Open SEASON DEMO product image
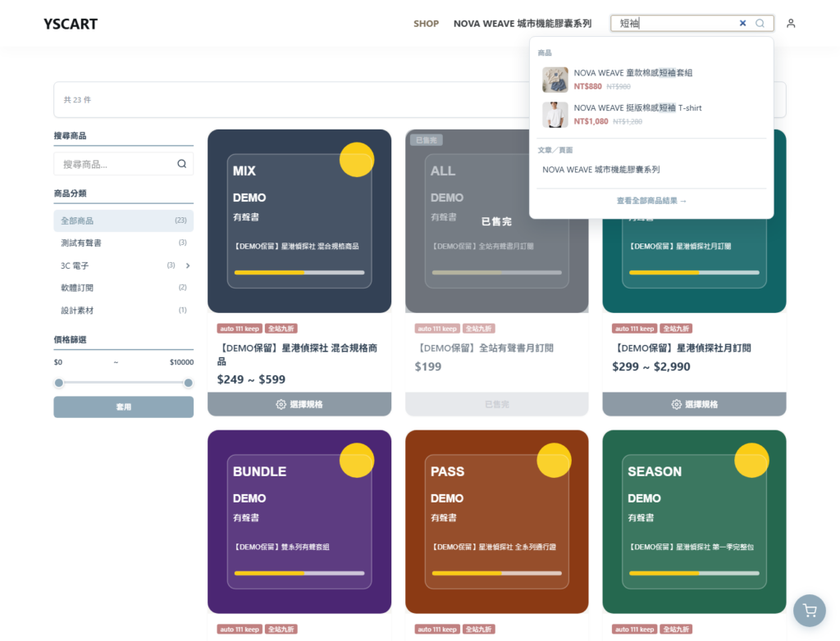The image size is (840, 641). [694, 521]
